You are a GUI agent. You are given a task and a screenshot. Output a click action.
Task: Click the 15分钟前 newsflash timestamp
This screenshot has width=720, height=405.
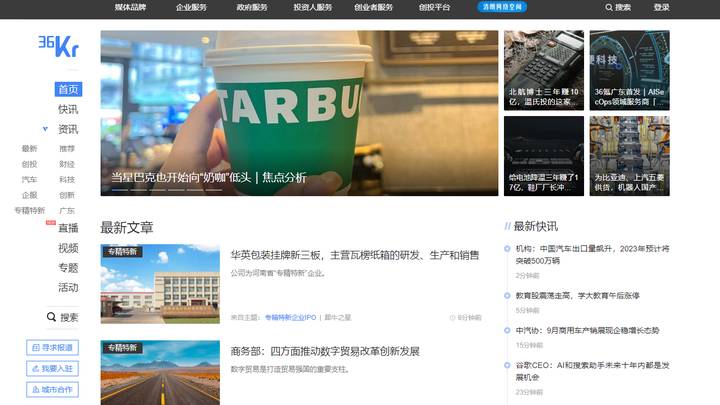click(x=529, y=345)
